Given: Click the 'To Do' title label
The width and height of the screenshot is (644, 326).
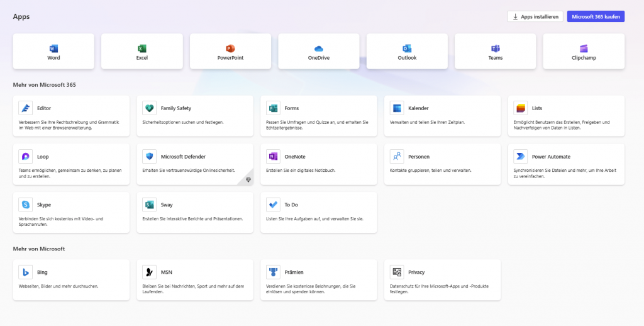Looking at the screenshot, I should pyautogui.click(x=291, y=205).
